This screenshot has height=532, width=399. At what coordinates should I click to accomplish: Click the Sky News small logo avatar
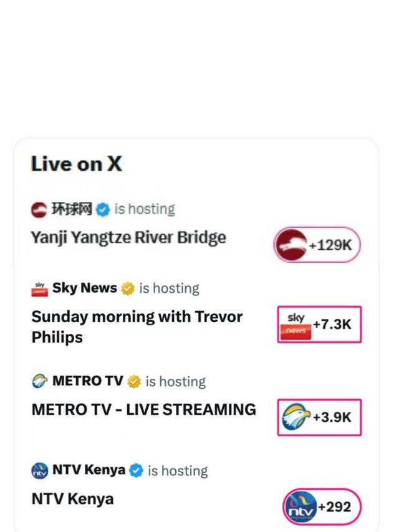pos(39,288)
